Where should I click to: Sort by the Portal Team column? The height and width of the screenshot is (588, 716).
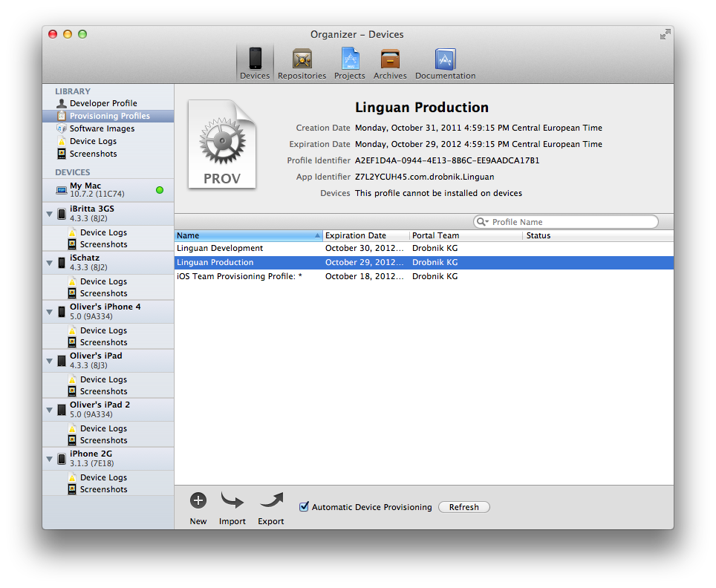(x=466, y=235)
